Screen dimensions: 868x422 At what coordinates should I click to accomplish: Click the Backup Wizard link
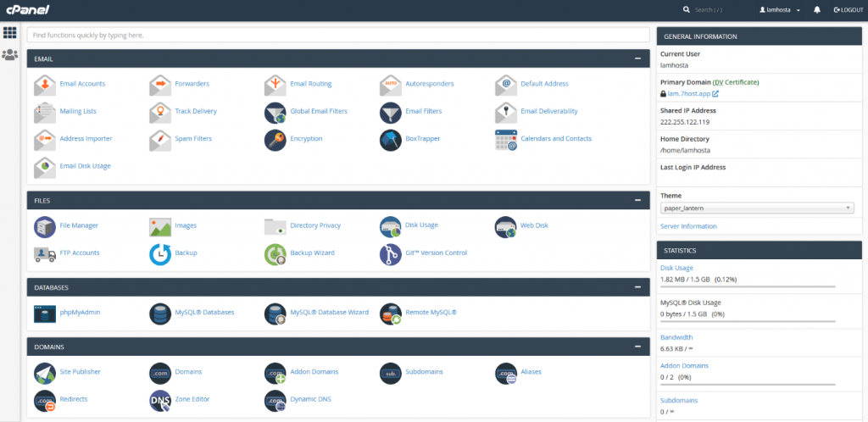coord(312,253)
